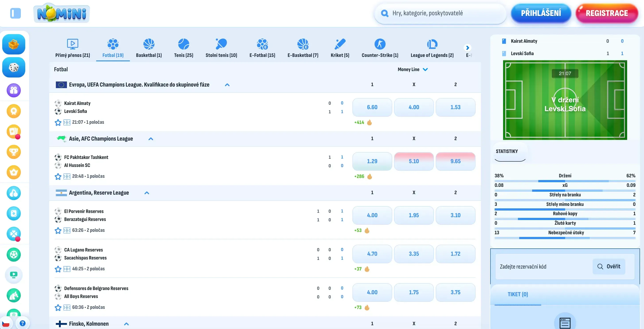The image size is (644, 329).
Task: Open the clover icon in sidebar
Action: click(x=14, y=234)
